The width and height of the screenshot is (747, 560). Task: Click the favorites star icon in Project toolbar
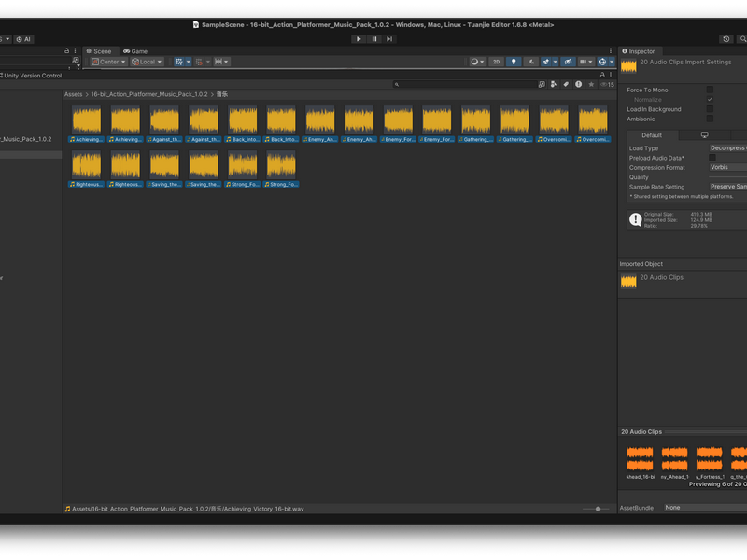591,84
